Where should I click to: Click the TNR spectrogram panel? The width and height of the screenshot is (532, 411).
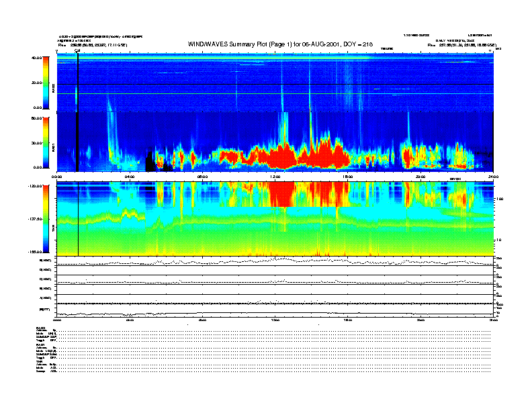pyautogui.click(x=275, y=219)
